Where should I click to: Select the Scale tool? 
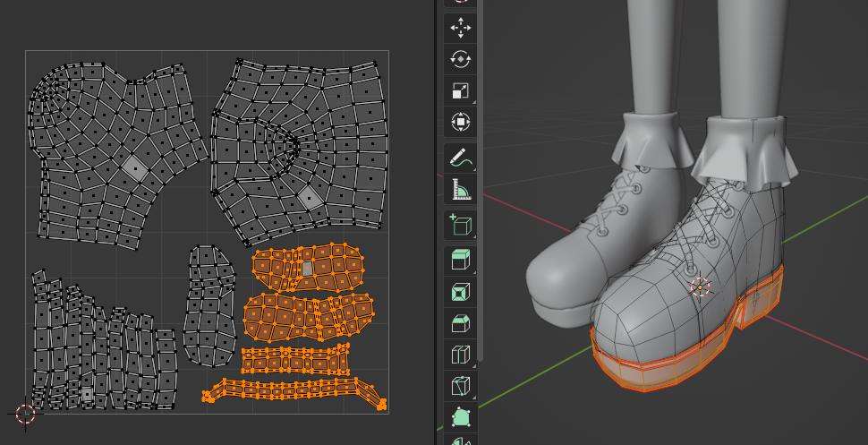(461, 90)
